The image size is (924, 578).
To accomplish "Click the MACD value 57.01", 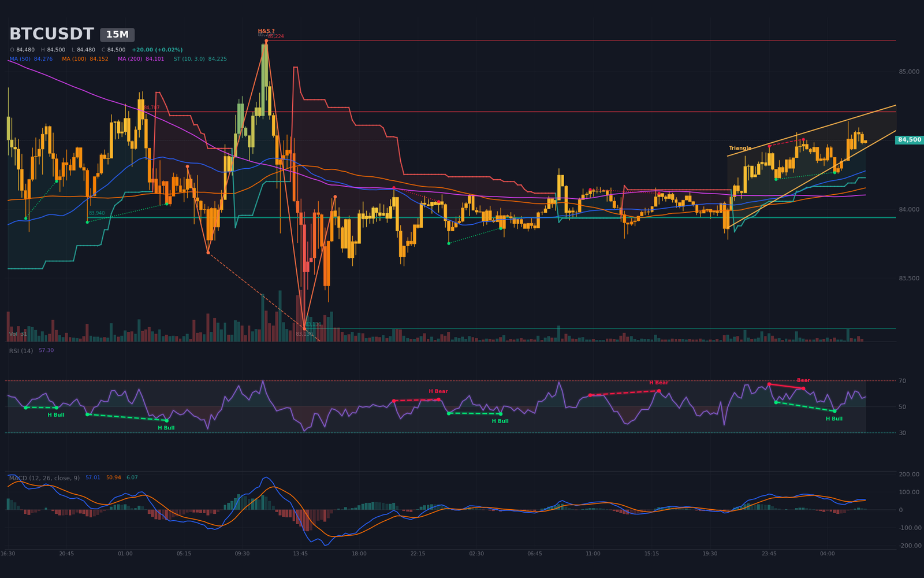I will tap(93, 477).
